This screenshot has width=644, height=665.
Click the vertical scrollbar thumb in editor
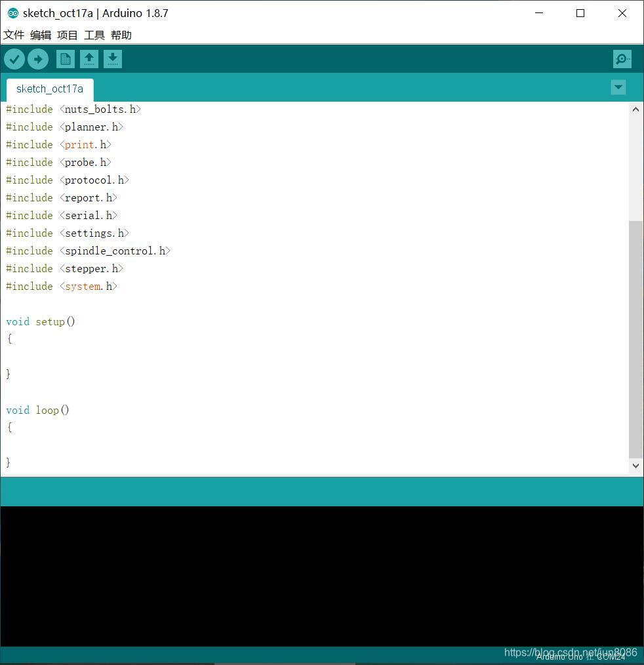click(635, 339)
